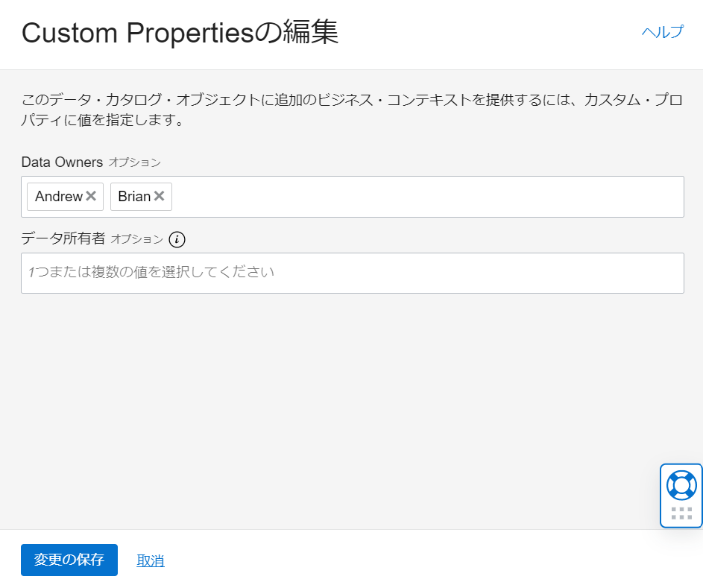Screen dimensions: 703x588
Task: Open the lifebuoy support widget
Action: tap(681, 484)
